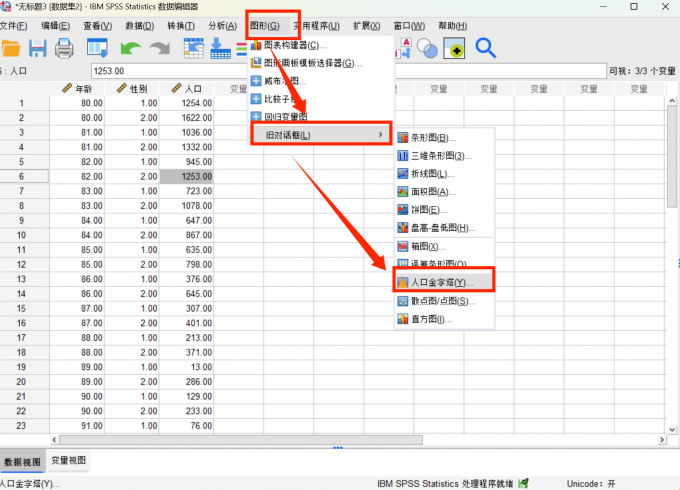680x490 pixels.
Task: Click cell with value 1254.00
Action: [186, 103]
